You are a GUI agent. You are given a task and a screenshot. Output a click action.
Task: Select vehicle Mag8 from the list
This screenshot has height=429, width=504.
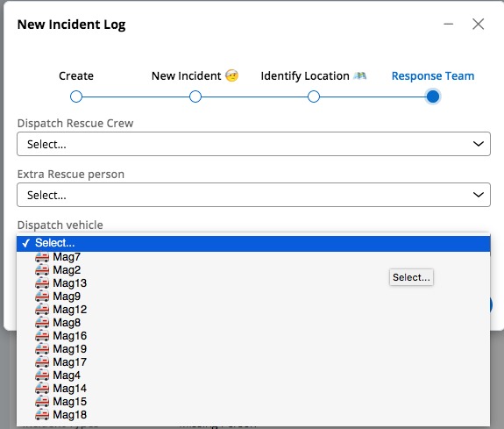coord(253,323)
